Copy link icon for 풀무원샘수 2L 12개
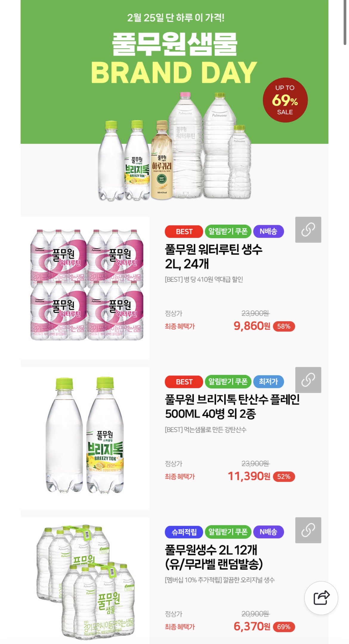The height and width of the screenshot is (644, 349). (308, 530)
